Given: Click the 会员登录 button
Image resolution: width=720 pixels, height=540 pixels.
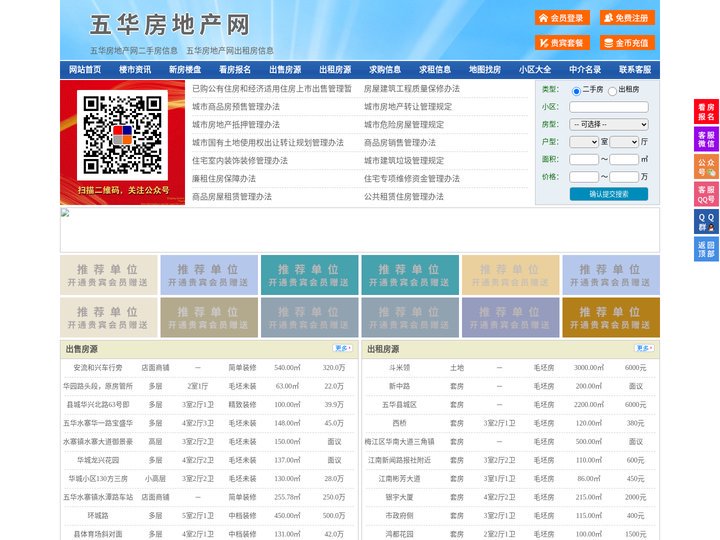Looking at the screenshot, I should [x=562, y=18].
